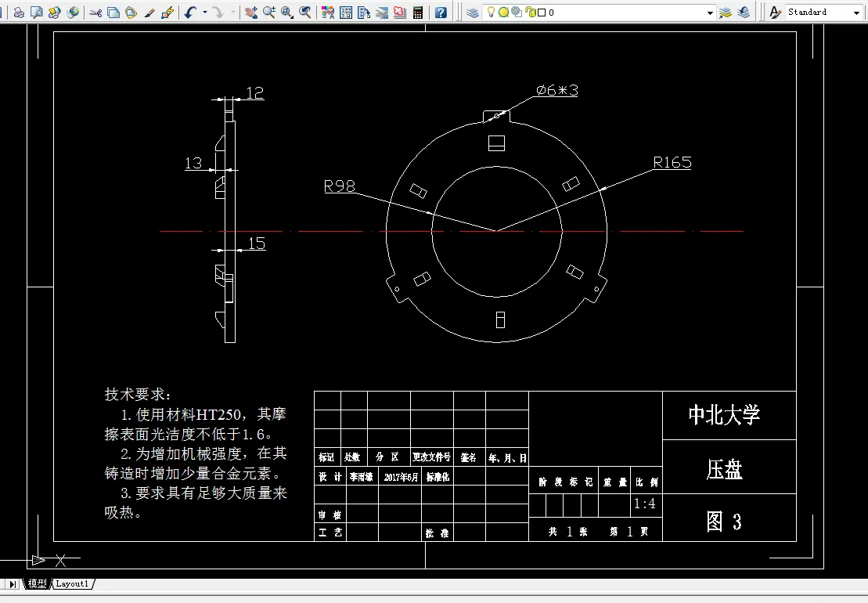Click the Redo arrow
The image size is (868, 603).
(x=218, y=13)
